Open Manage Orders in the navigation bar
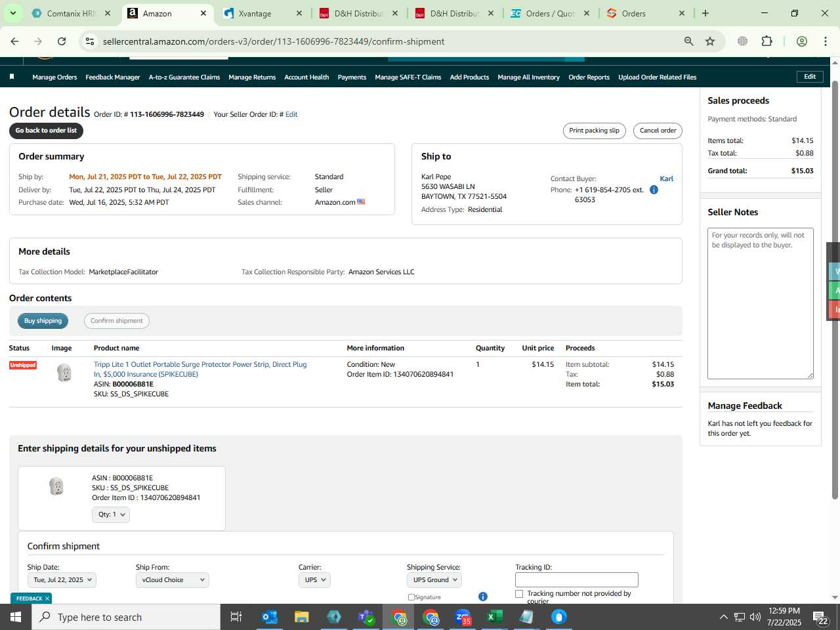This screenshot has width=840, height=630. [x=54, y=77]
